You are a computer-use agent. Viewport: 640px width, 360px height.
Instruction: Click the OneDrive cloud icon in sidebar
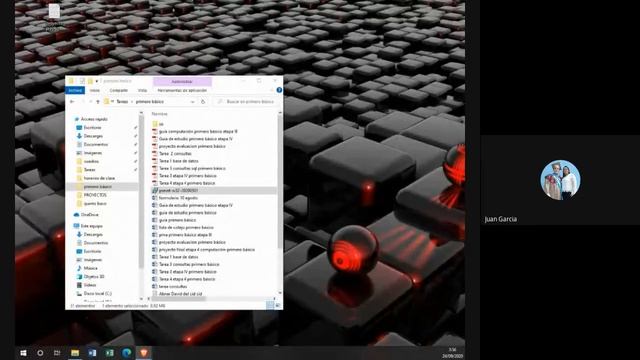(76, 214)
